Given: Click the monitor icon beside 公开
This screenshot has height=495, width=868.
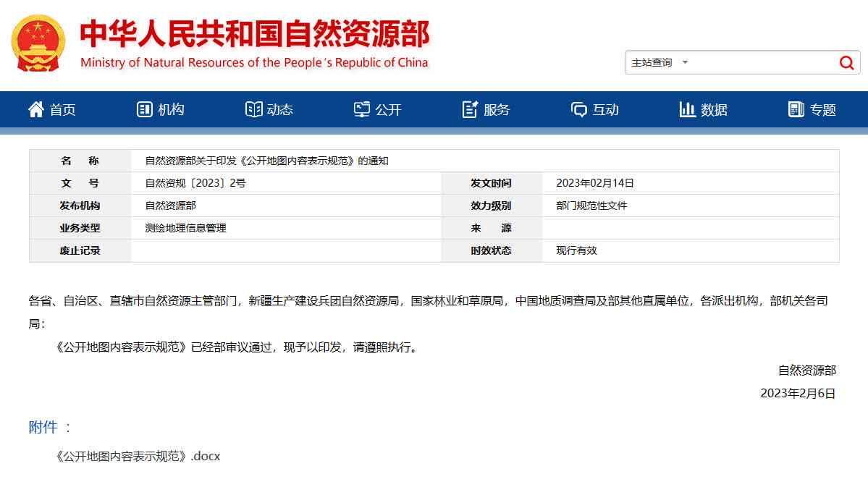Looking at the screenshot, I should click(362, 109).
